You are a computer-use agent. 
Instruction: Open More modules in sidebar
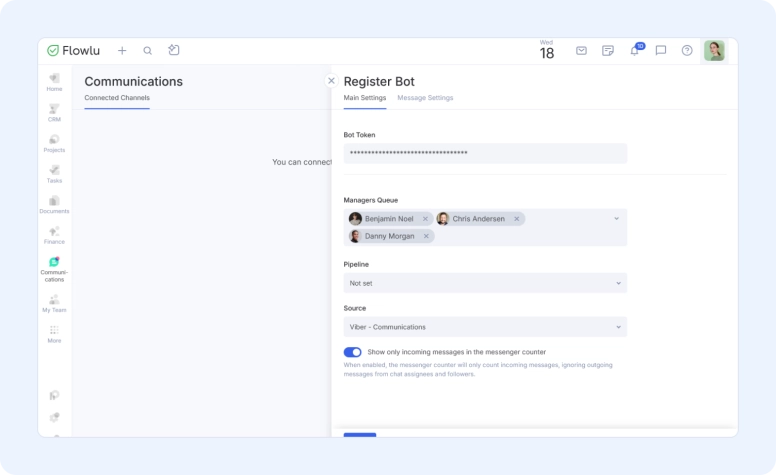click(54, 334)
